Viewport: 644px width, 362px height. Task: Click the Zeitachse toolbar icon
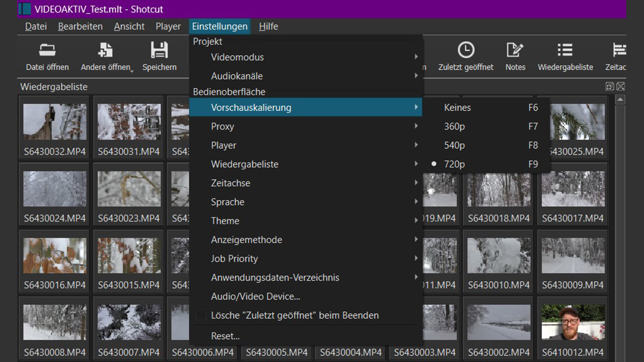point(619,50)
